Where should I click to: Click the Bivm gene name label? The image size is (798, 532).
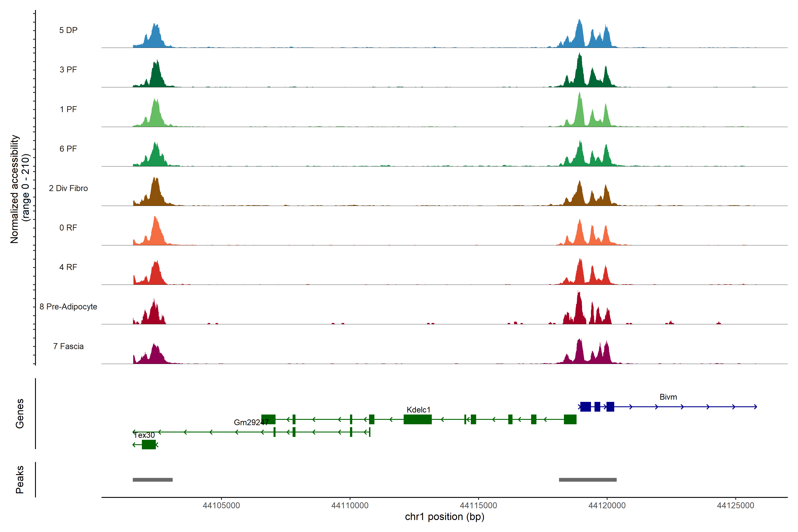[668, 397]
